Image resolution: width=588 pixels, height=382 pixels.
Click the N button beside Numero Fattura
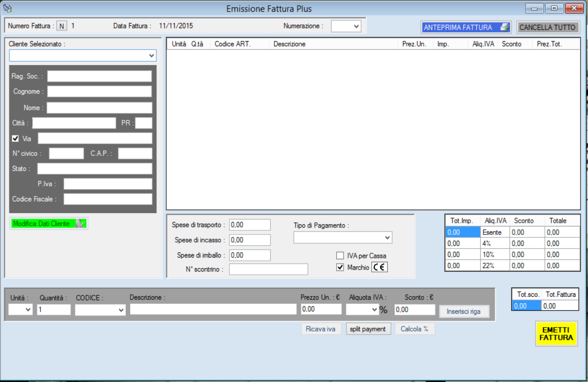(x=62, y=26)
